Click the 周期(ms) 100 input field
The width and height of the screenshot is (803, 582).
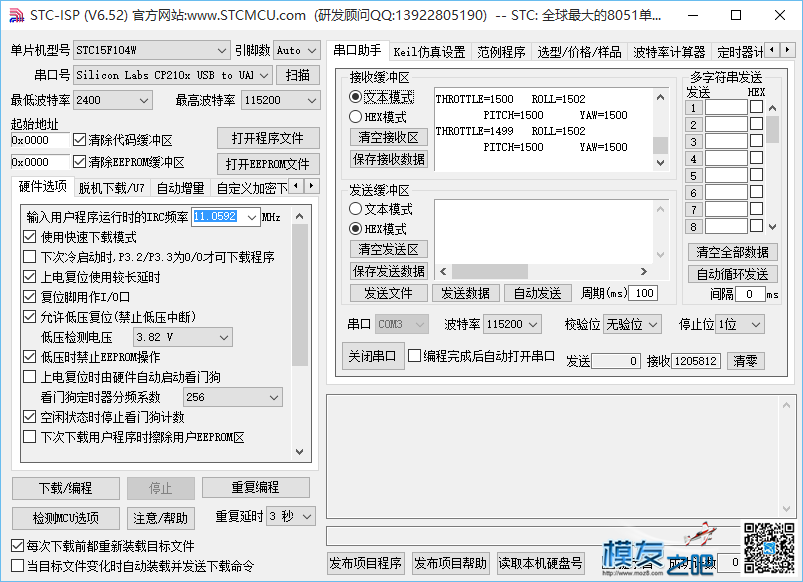pyautogui.click(x=643, y=293)
